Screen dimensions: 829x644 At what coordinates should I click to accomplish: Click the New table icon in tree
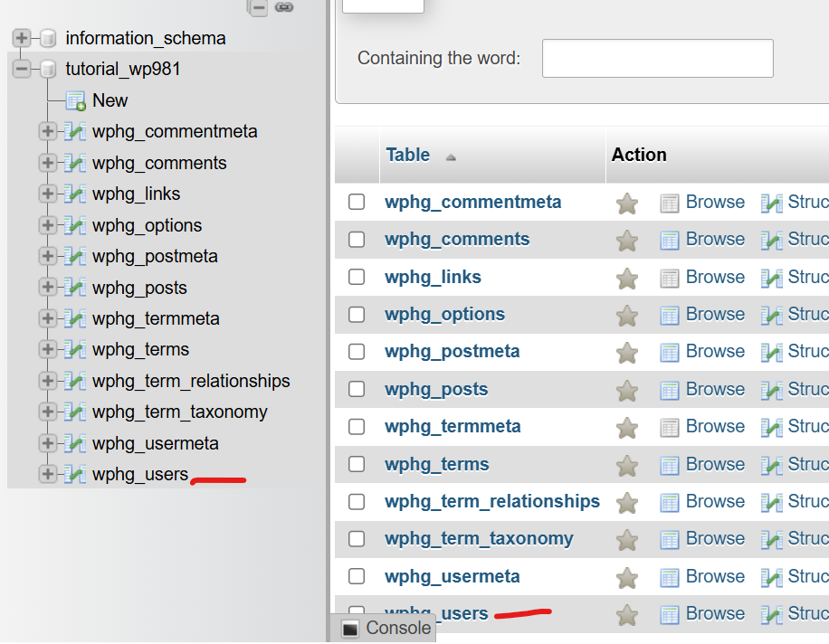[x=75, y=101]
